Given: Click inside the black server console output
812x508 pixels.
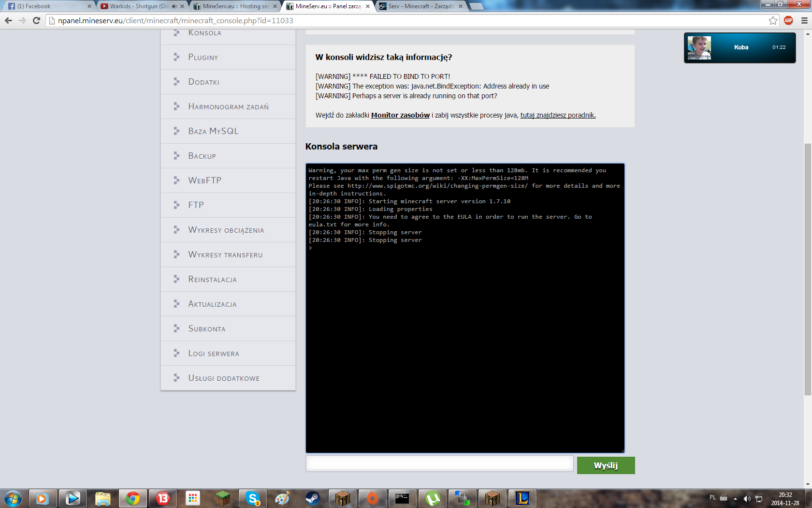Looking at the screenshot, I should 465,308.
